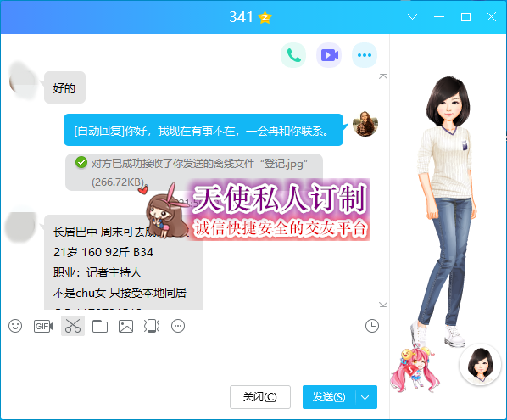The width and height of the screenshot is (507, 420).
Task: Expand the send options arrow
Action: [x=365, y=397]
